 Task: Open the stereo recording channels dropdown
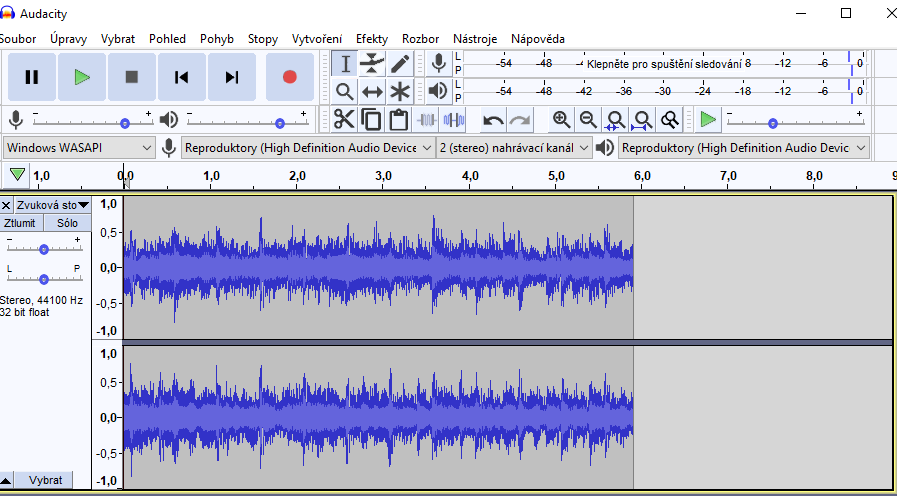pos(514,148)
